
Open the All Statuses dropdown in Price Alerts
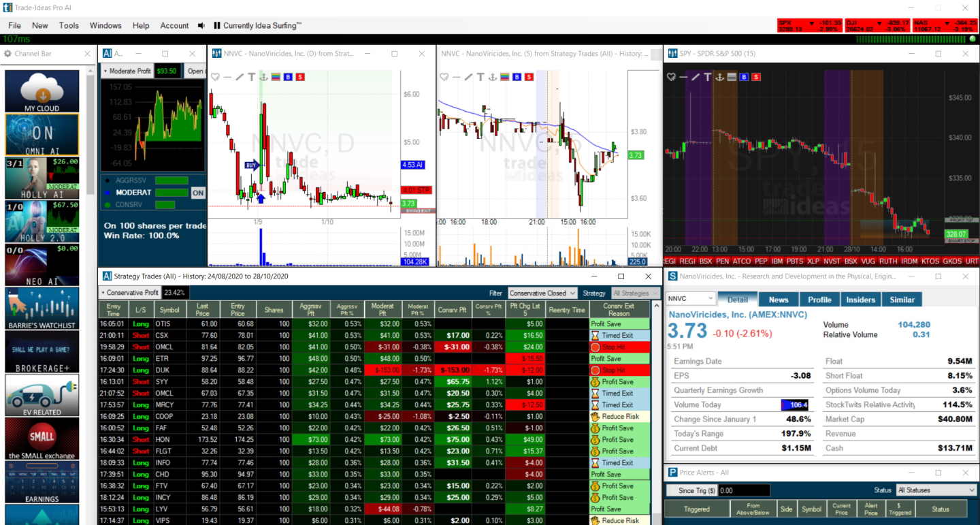click(936, 489)
